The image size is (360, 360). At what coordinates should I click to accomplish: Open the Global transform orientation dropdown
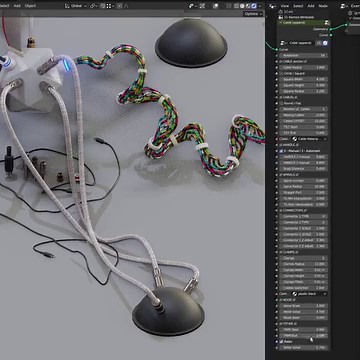tap(76, 6)
